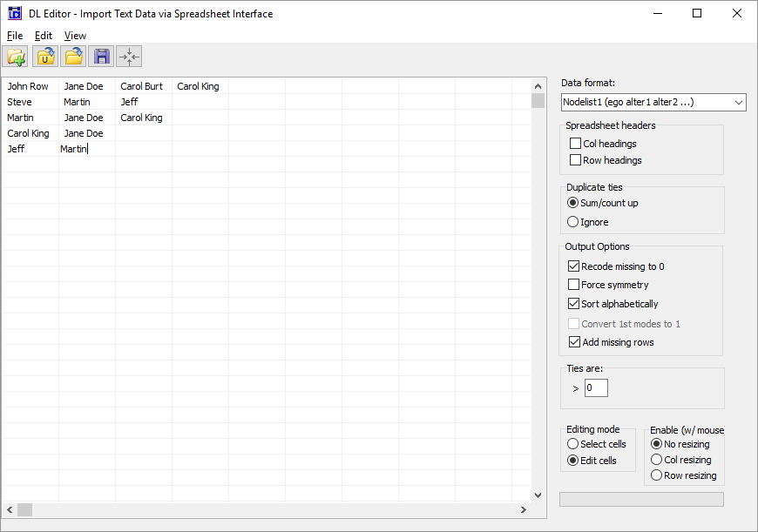The image size is (758, 532).
Task: Uncheck Sort alphabetically option
Action: point(574,304)
